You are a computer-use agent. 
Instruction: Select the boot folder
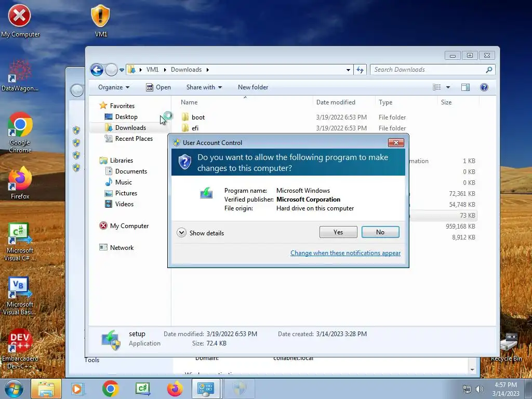(x=193, y=117)
